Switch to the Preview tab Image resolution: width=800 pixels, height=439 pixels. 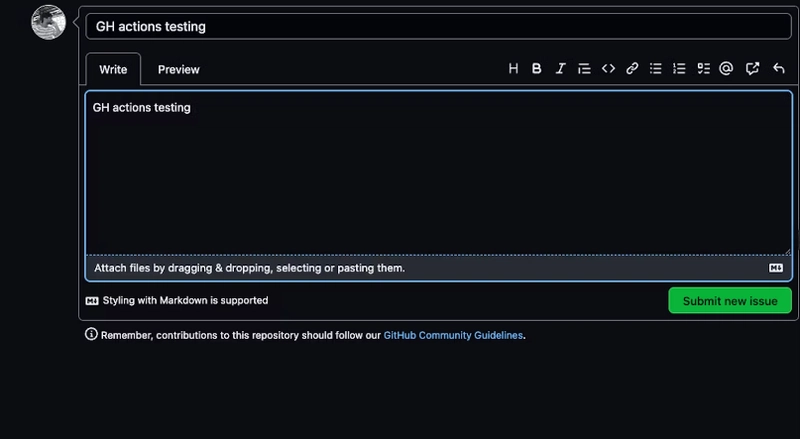[x=179, y=69]
